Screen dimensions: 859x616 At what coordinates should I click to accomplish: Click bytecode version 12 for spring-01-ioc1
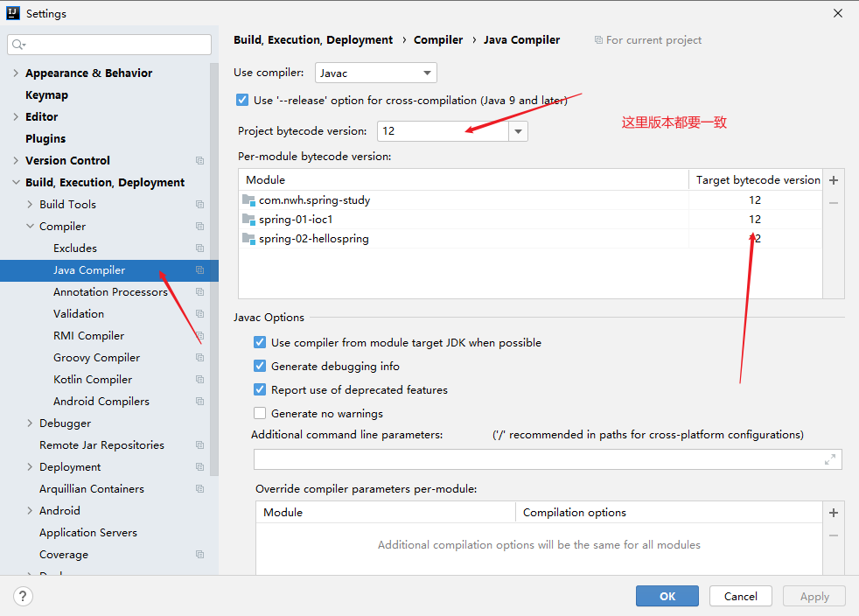coord(755,220)
